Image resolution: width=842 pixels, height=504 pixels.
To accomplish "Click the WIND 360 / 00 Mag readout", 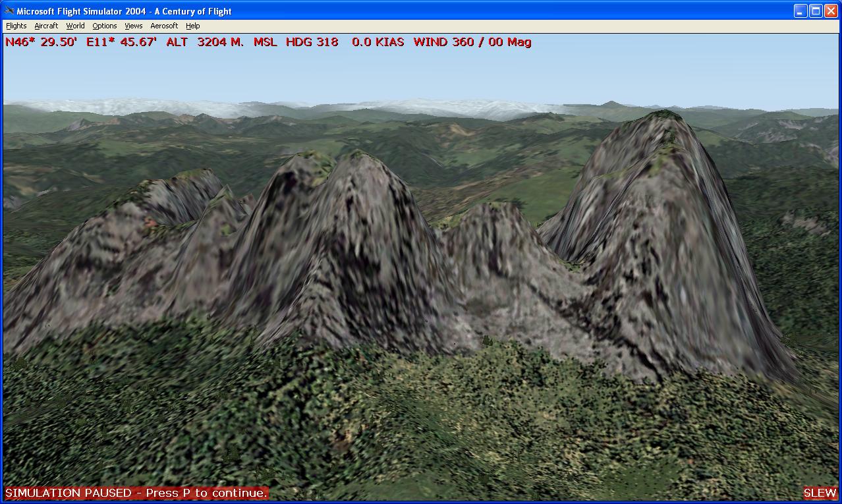I will (472, 42).
